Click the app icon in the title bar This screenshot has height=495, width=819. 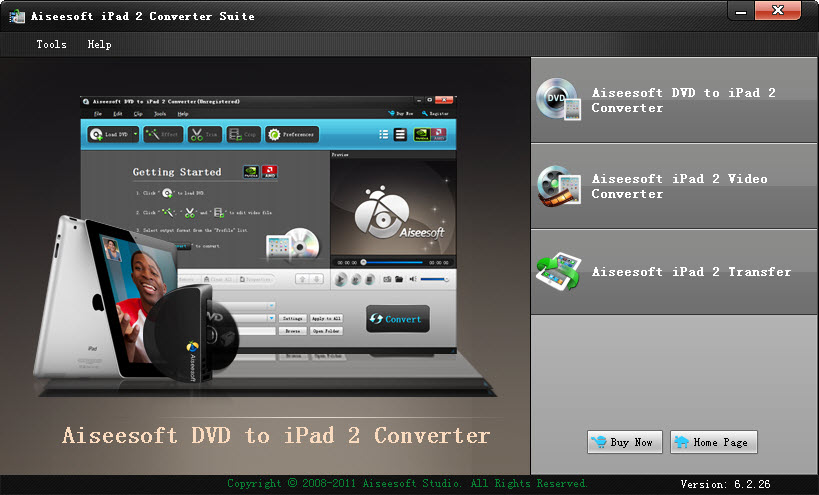17,16
